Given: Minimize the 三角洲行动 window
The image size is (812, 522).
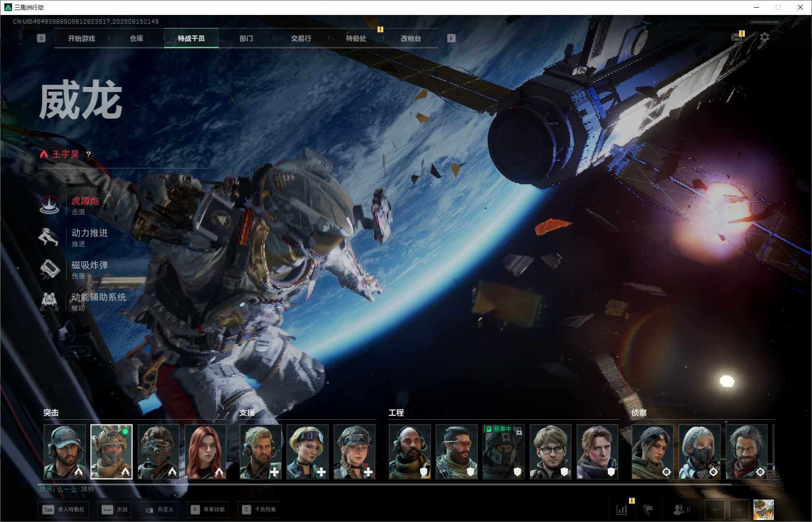Looking at the screenshot, I should click(x=756, y=7).
